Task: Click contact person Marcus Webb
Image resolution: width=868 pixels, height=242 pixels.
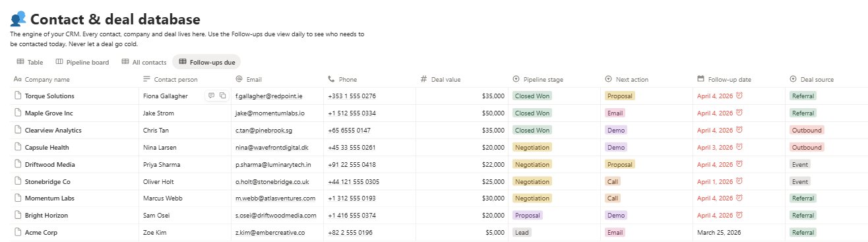Action: pyautogui.click(x=162, y=198)
